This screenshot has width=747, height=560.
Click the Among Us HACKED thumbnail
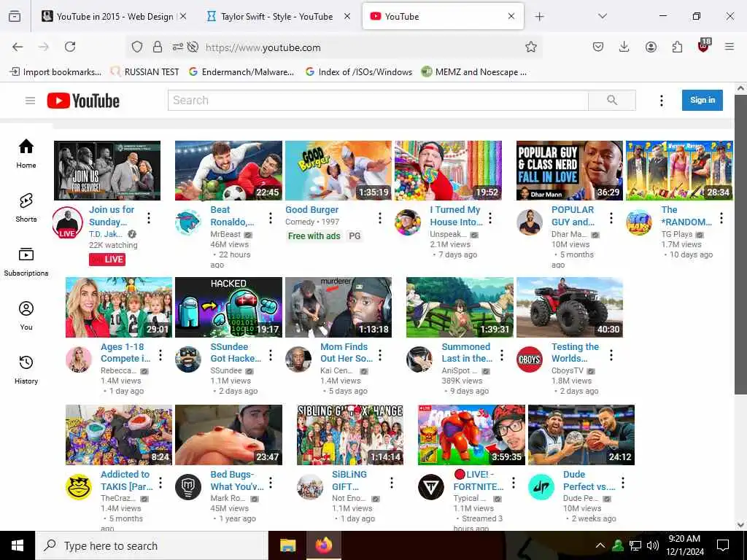point(228,307)
